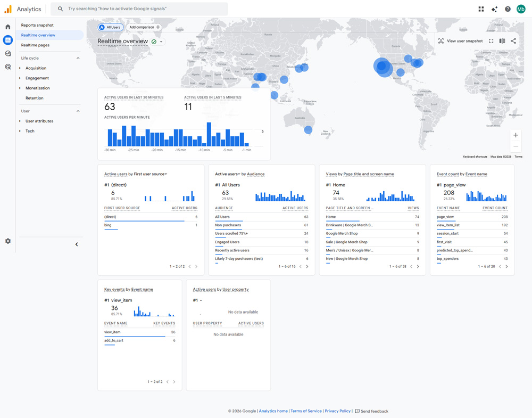This screenshot has height=418, width=532.
Task: Click Users scrolled 75%+ audience row
Action: point(262,234)
